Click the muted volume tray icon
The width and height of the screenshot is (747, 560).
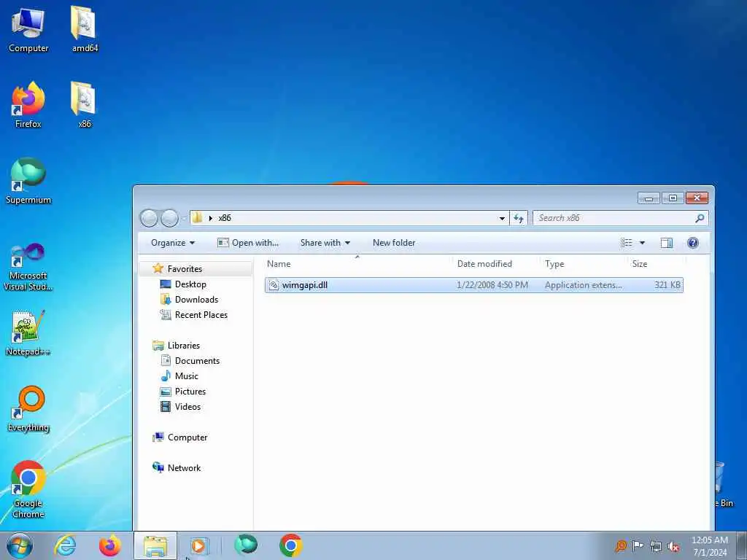(673, 546)
